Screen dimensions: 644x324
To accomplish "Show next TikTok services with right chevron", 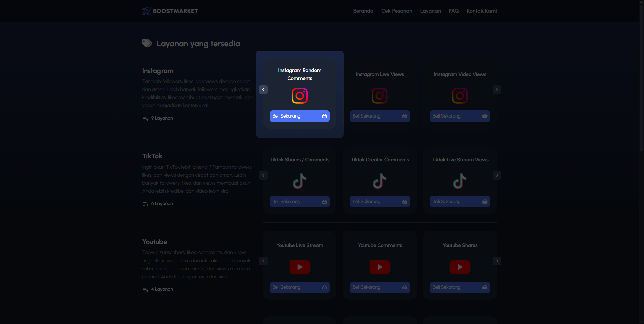I will 497,175.
